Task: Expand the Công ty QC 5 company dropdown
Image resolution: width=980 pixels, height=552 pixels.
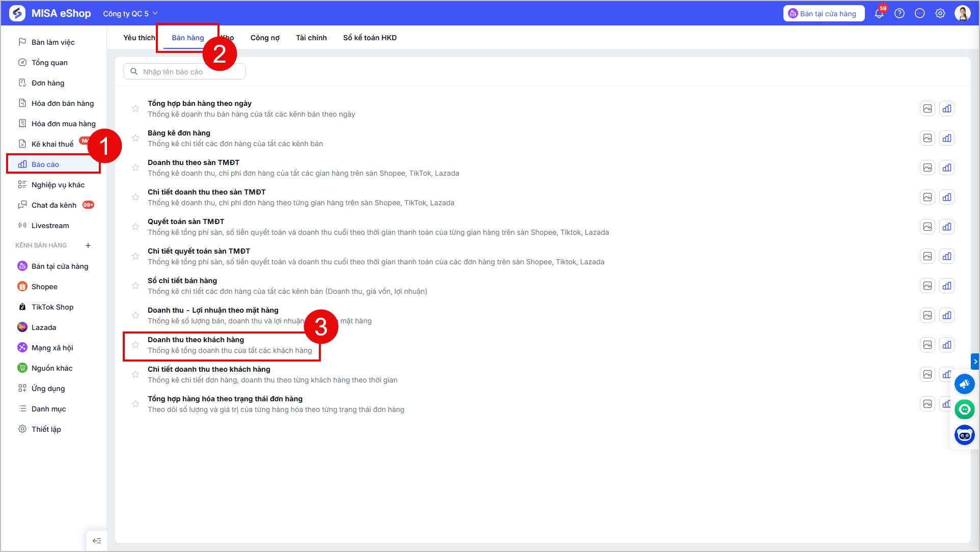Action: click(130, 14)
